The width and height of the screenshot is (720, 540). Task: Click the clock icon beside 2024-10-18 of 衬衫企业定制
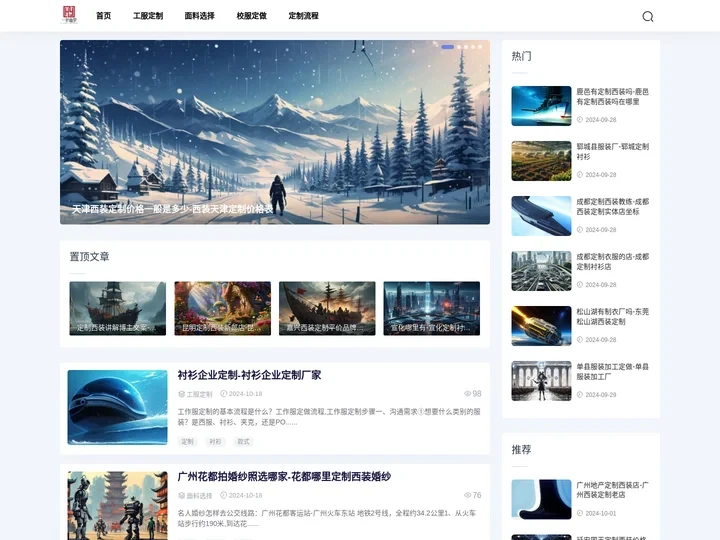pos(224,394)
